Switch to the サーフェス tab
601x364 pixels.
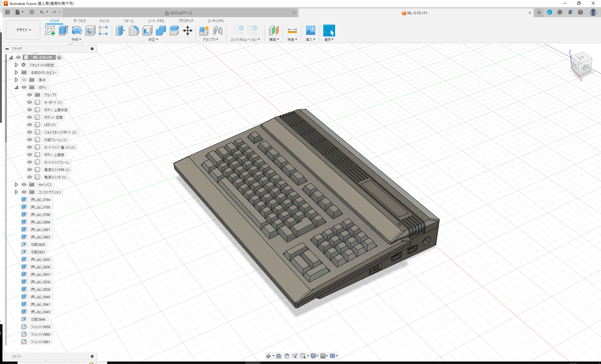point(79,21)
